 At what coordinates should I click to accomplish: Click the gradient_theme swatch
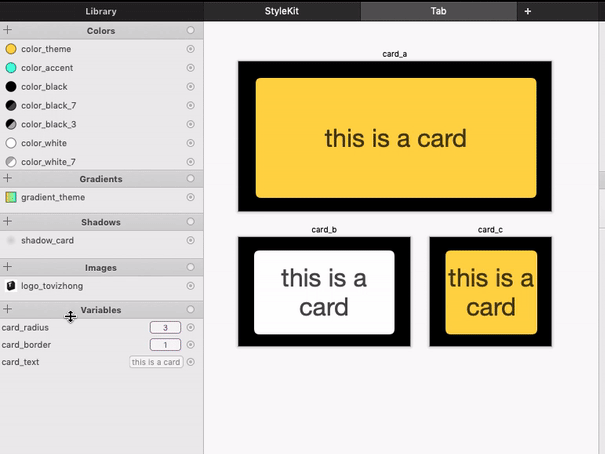pyautogui.click(x=11, y=197)
